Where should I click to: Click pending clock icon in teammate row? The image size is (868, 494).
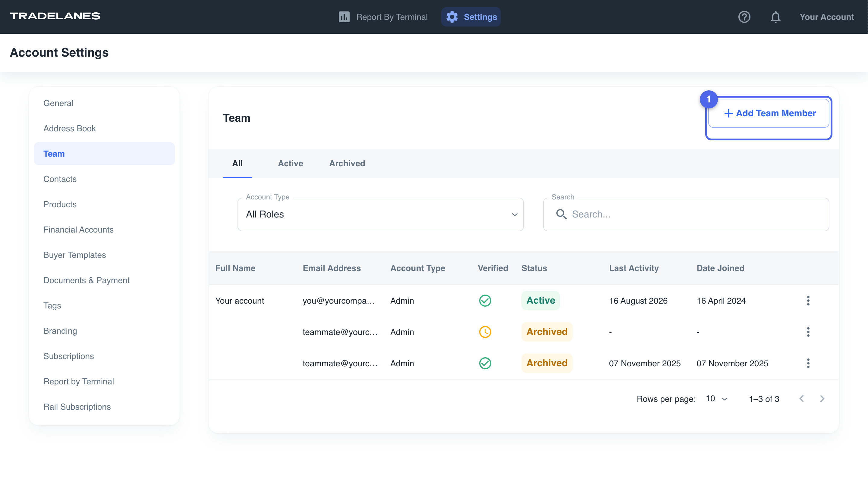click(x=485, y=332)
